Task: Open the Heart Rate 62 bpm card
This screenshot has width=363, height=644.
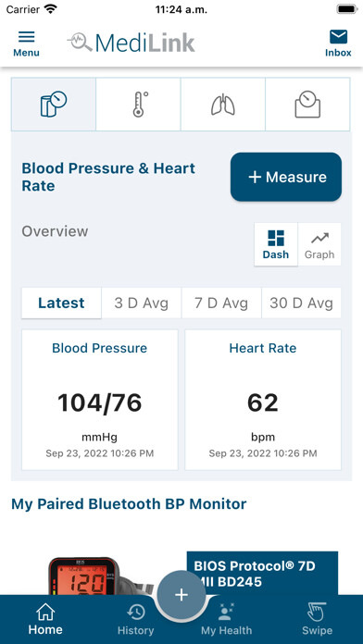Action: point(263,400)
